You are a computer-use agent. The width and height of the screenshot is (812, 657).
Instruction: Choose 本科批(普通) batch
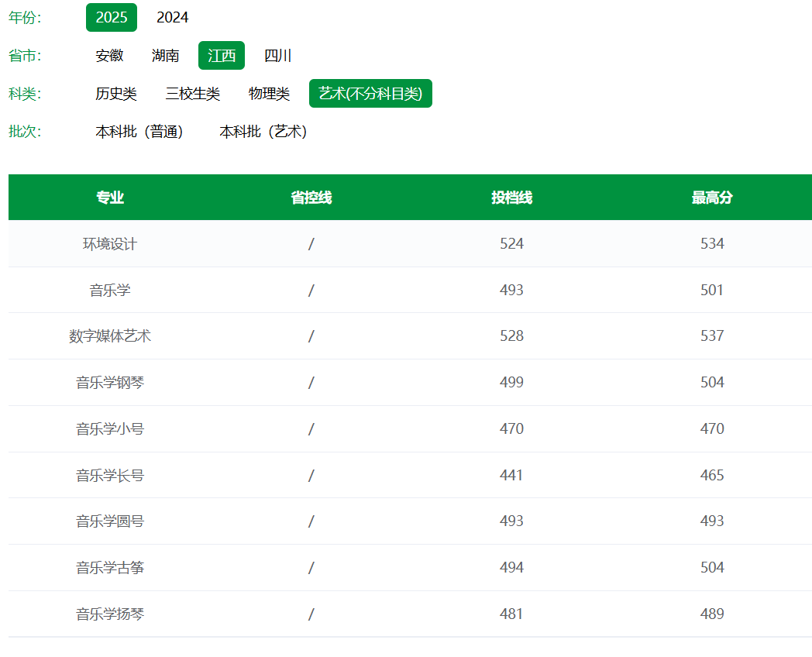[x=139, y=132]
